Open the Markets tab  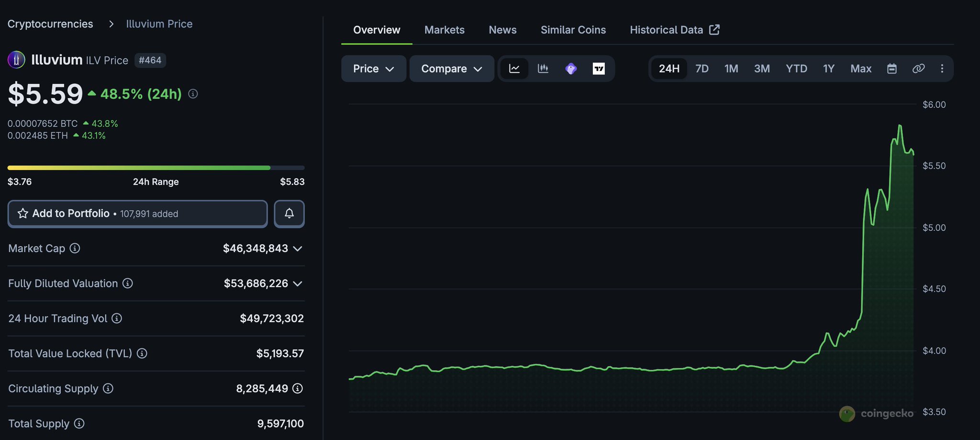coord(444,30)
